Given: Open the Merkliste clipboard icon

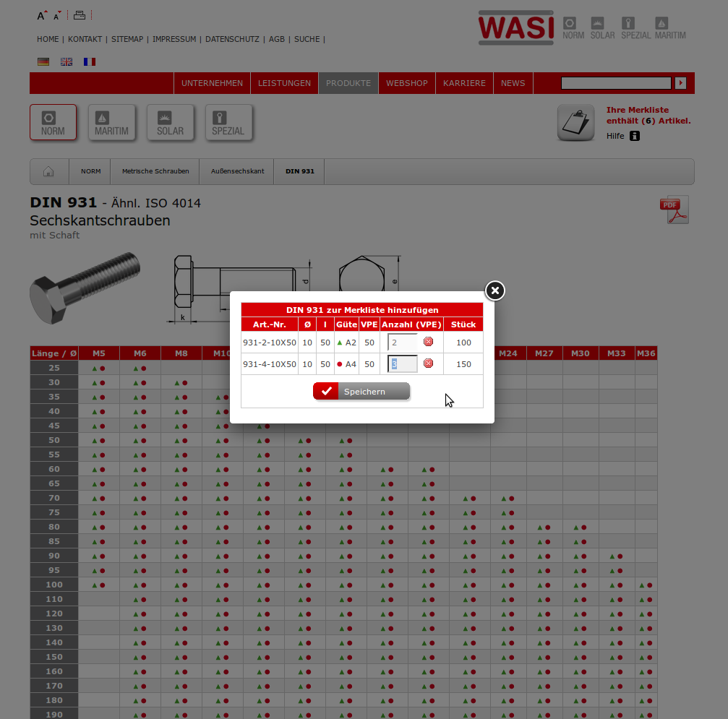Looking at the screenshot, I should (575, 122).
